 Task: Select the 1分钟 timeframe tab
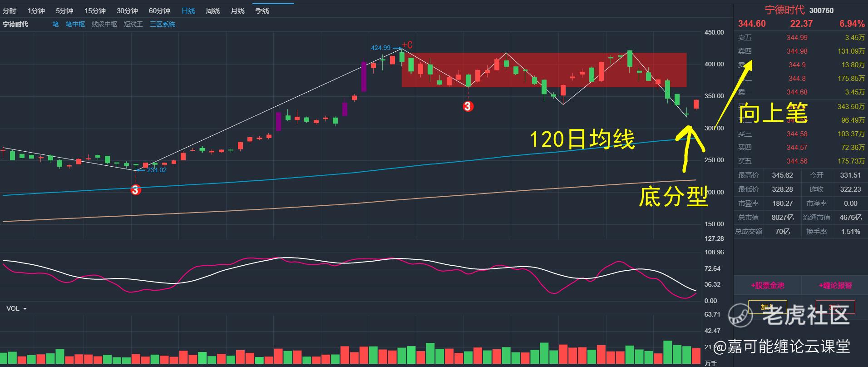click(36, 10)
